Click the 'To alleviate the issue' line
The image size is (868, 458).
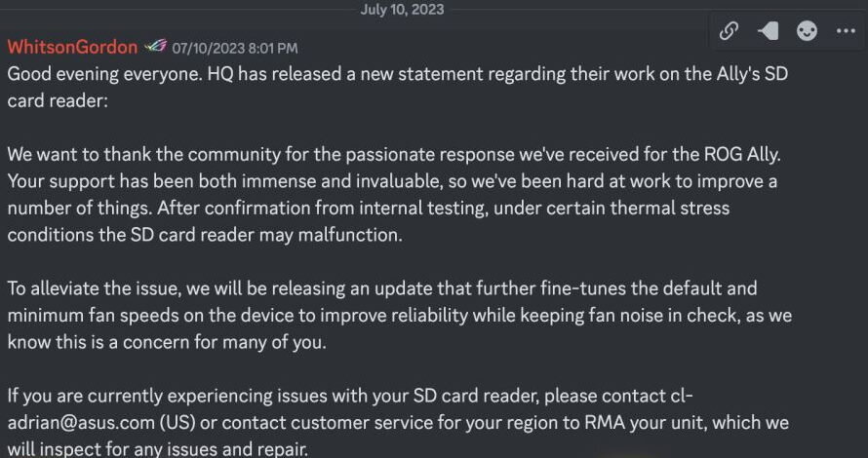382,288
